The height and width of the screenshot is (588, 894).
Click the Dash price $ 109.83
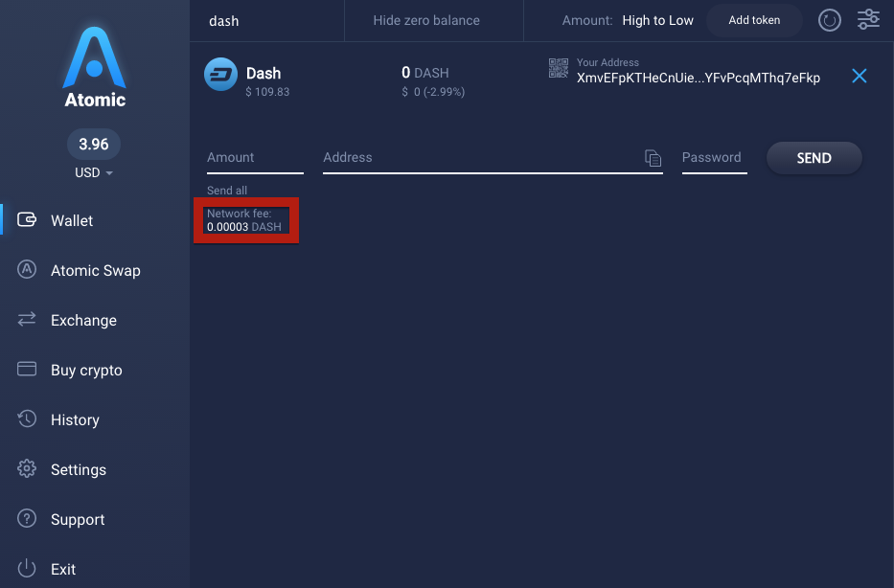coord(267,92)
